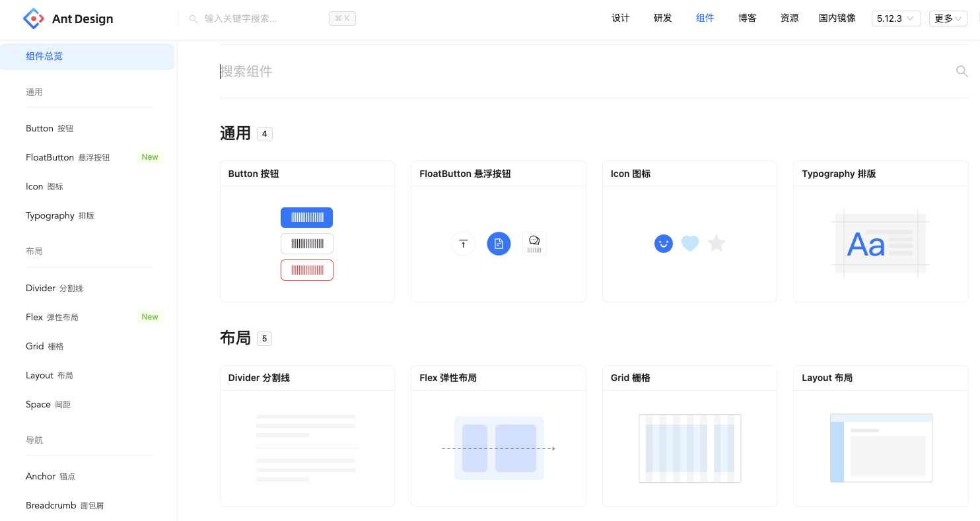
Task: Open Button 按钮 in sidebar
Action: 87,128
